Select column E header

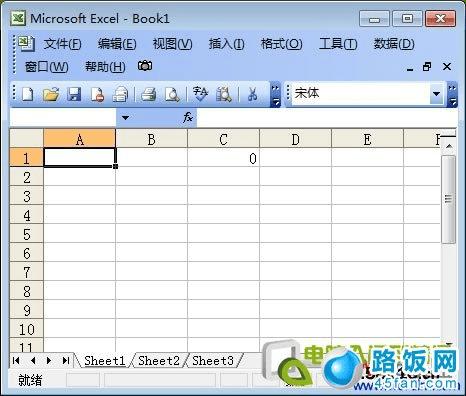pyautogui.click(x=368, y=139)
